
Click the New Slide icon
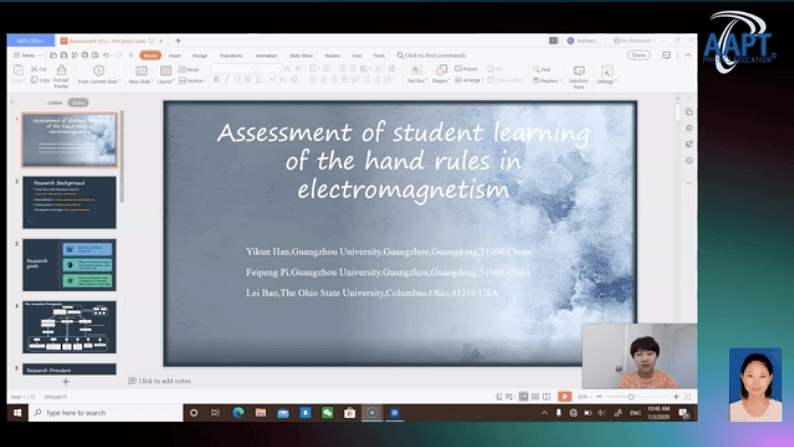tap(141, 70)
